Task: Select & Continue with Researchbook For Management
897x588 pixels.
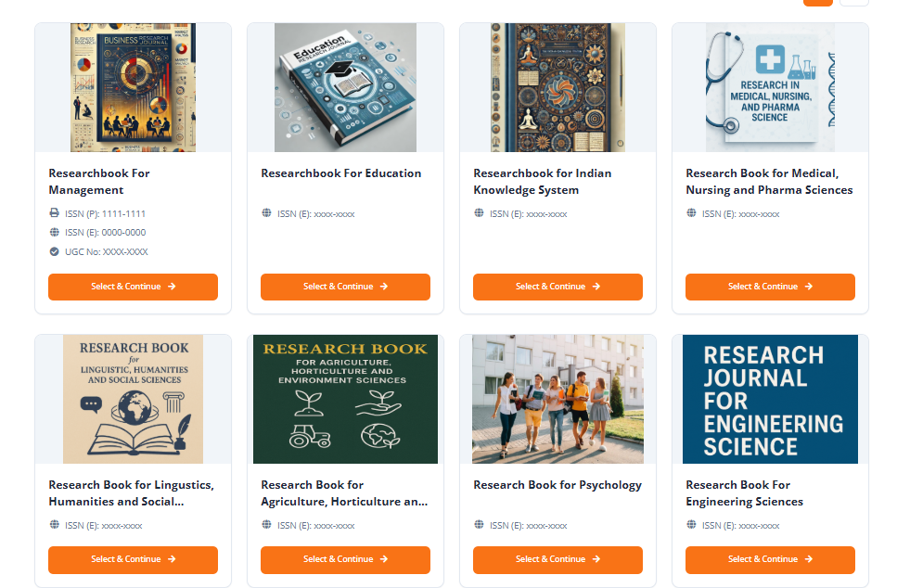Action: (133, 287)
